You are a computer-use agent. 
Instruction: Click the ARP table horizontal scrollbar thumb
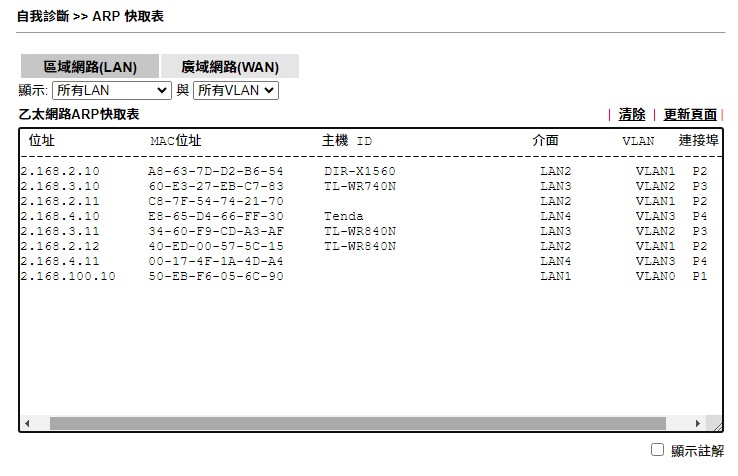point(355,424)
